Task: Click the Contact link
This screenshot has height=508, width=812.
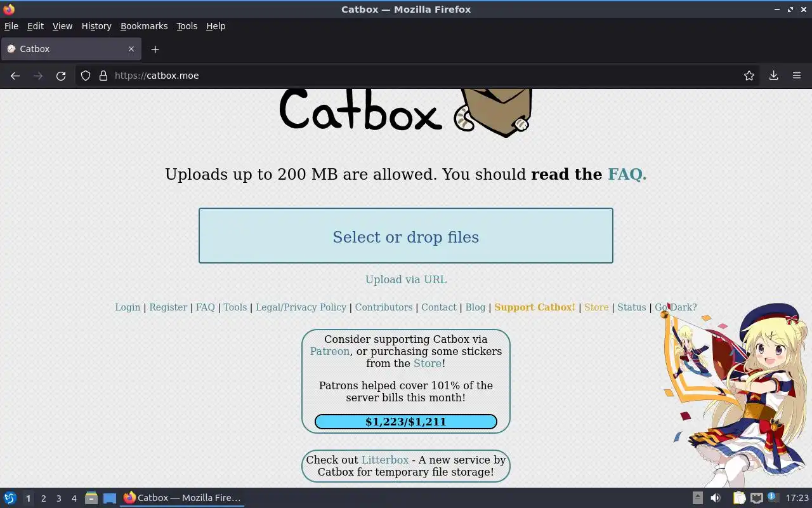Action: pos(439,307)
